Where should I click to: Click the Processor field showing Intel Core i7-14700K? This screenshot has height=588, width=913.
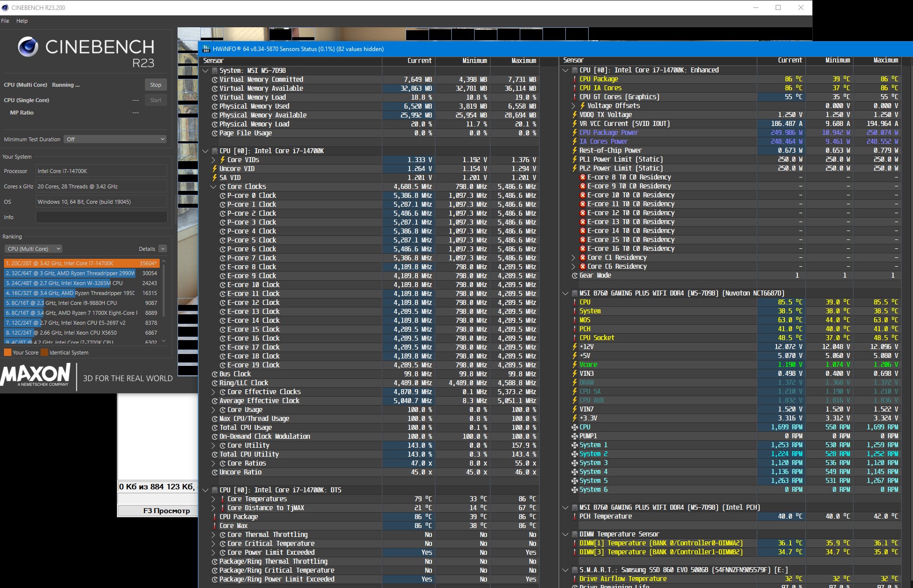click(101, 171)
